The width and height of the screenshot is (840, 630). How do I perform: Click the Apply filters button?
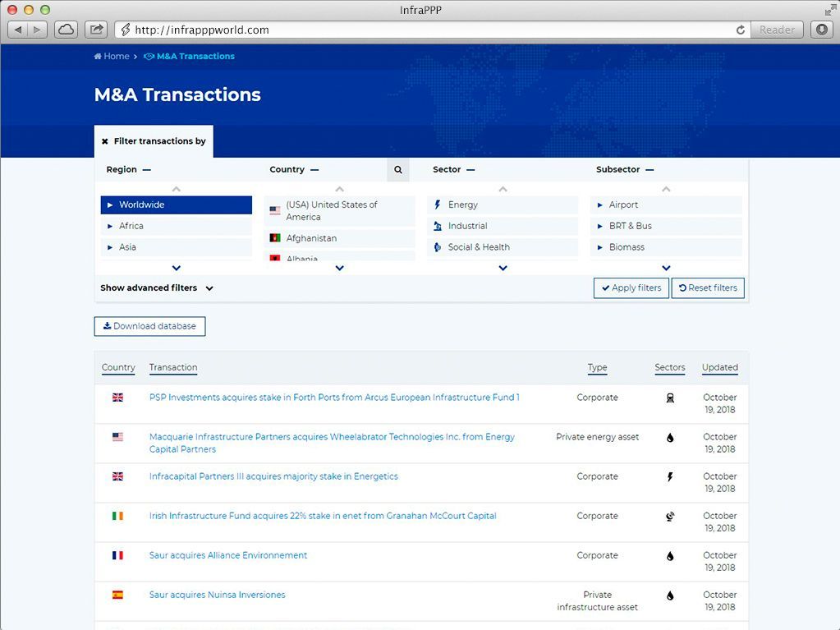coord(631,288)
